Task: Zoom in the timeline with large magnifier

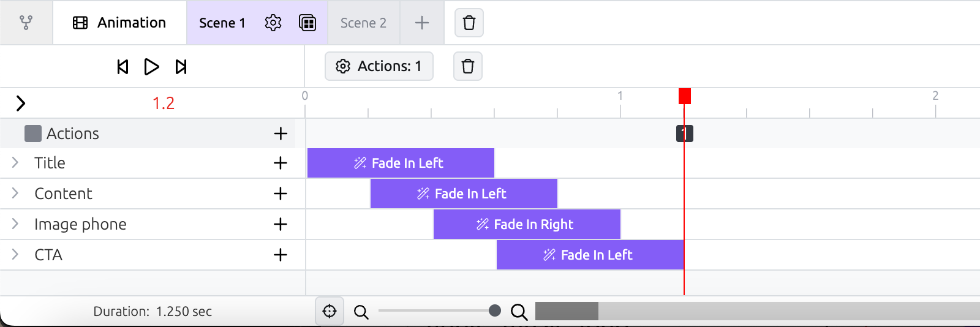Action: click(x=519, y=312)
